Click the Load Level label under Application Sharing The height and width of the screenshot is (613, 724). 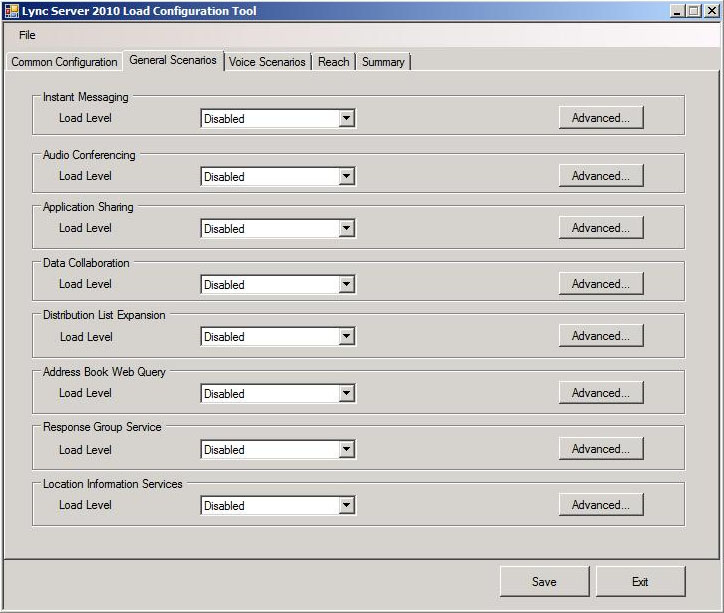pos(85,228)
